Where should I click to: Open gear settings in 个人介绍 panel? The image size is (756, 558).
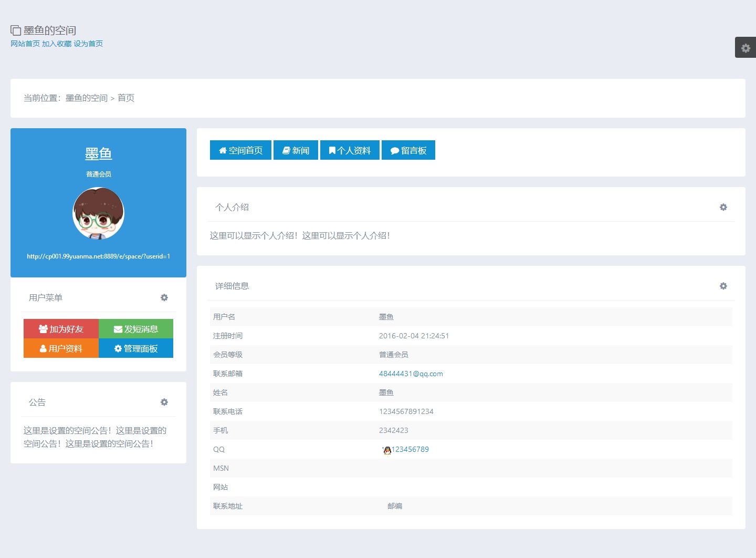[723, 208]
